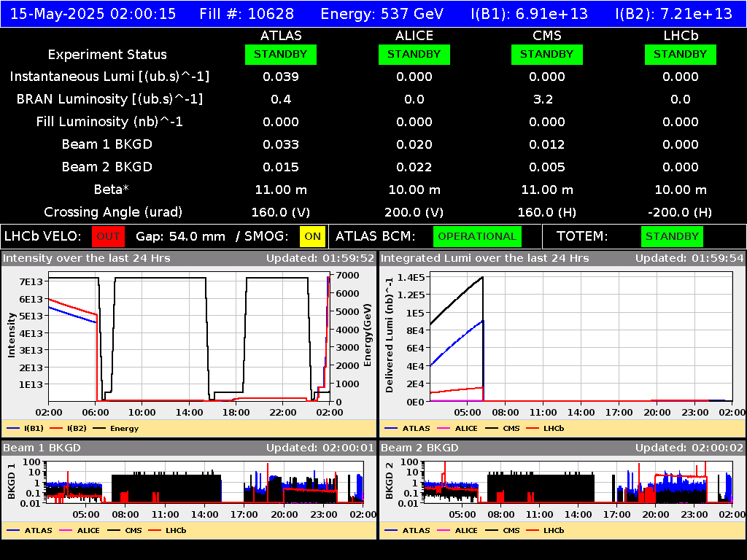Click ALICE legend entry in Beam 2 BKGD chart
This screenshot has width=747, height=560.
pos(457,530)
